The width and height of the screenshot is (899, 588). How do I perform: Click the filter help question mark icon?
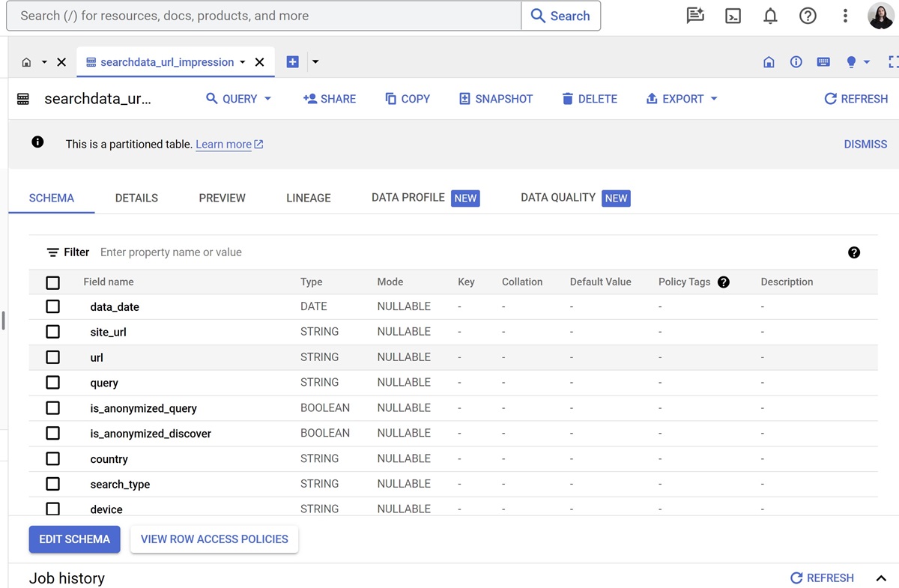(x=854, y=252)
